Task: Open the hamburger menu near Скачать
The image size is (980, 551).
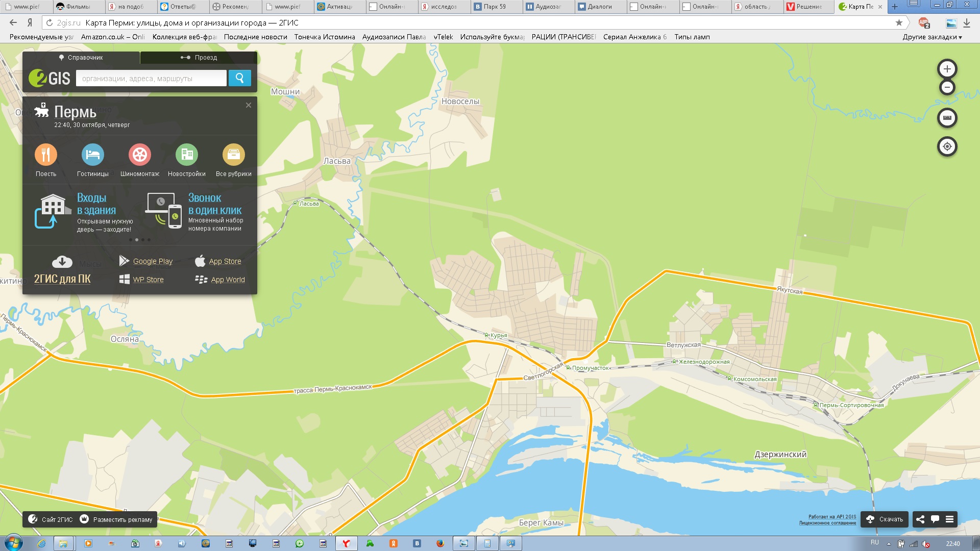Action: pyautogui.click(x=949, y=519)
